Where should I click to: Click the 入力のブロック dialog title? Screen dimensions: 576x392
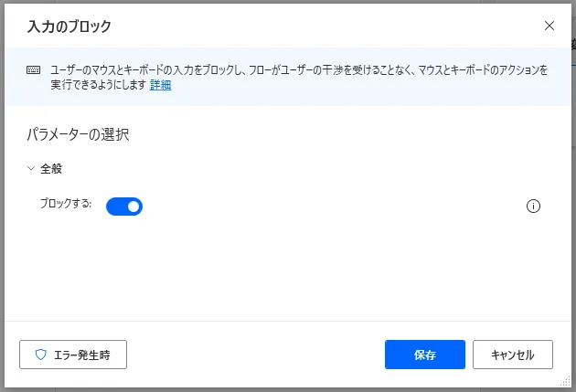[x=69, y=26]
